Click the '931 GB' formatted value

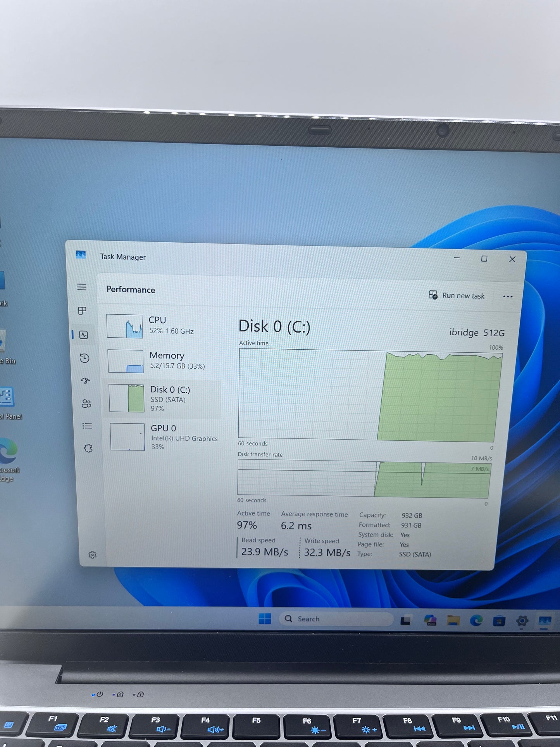tap(411, 525)
